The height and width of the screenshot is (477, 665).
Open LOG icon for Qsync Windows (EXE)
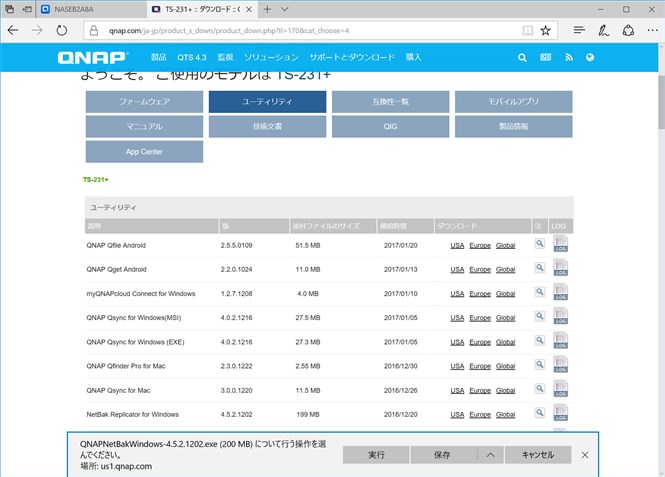point(561,341)
